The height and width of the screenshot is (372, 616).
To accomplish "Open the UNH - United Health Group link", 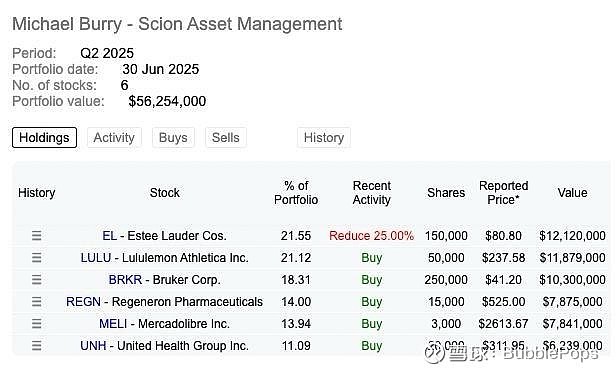I will coord(165,346).
